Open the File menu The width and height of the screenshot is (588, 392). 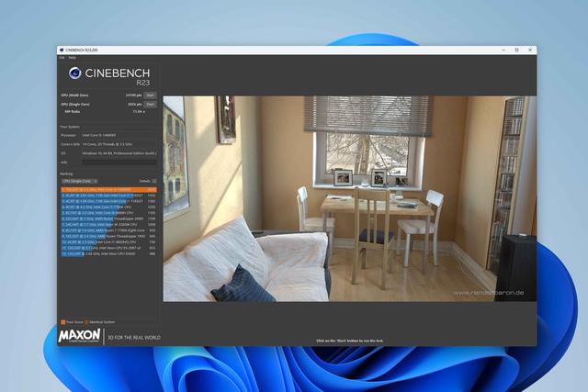(x=62, y=58)
